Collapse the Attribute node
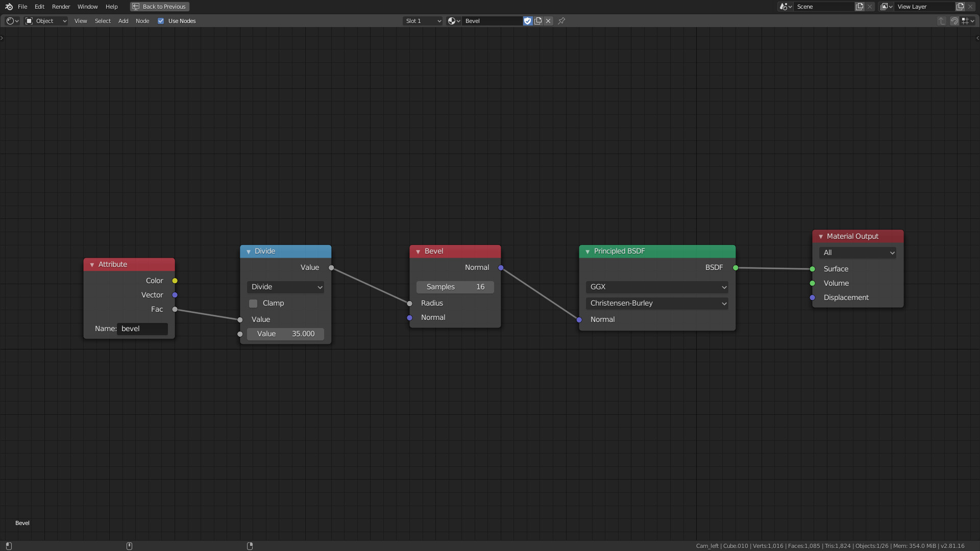The height and width of the screenshot is (551, 980). pos(92,264)
